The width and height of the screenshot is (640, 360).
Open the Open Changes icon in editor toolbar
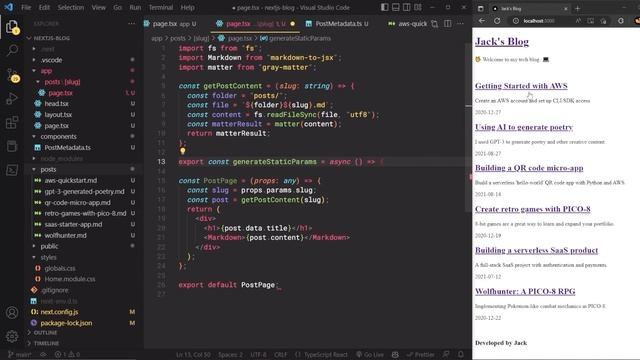pyautogui.click(x=435, y=24)
